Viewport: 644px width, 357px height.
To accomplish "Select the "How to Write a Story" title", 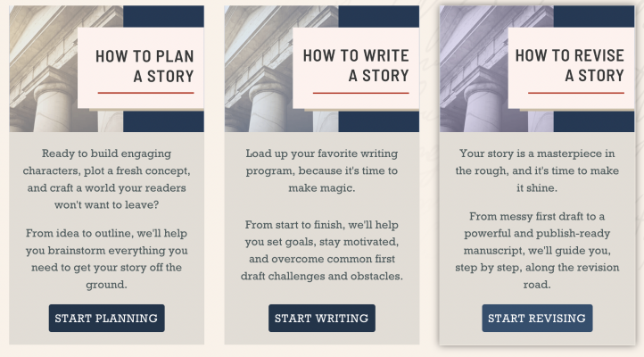I will point(356,66).
